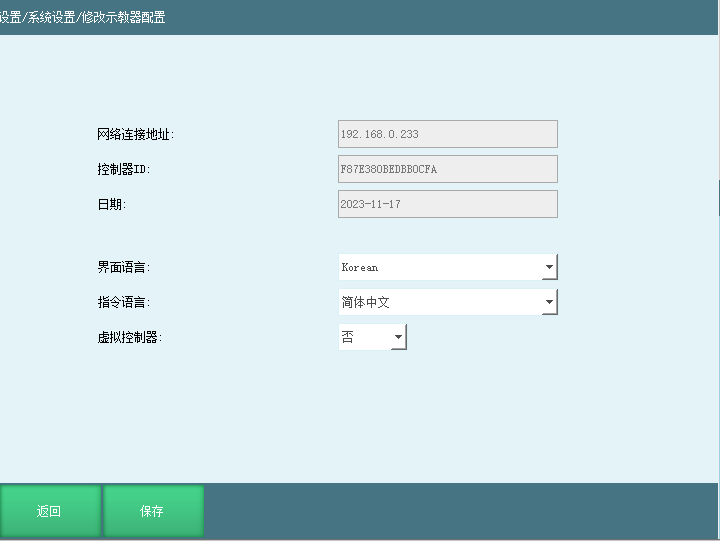The width and height of the screenshot is (720, 541).
Task: Click the 指令语言 label
Action: tap(123, 302)
